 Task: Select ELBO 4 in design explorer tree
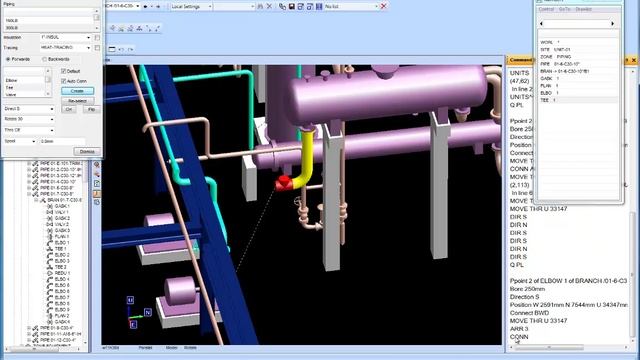(x=62, y=279)
